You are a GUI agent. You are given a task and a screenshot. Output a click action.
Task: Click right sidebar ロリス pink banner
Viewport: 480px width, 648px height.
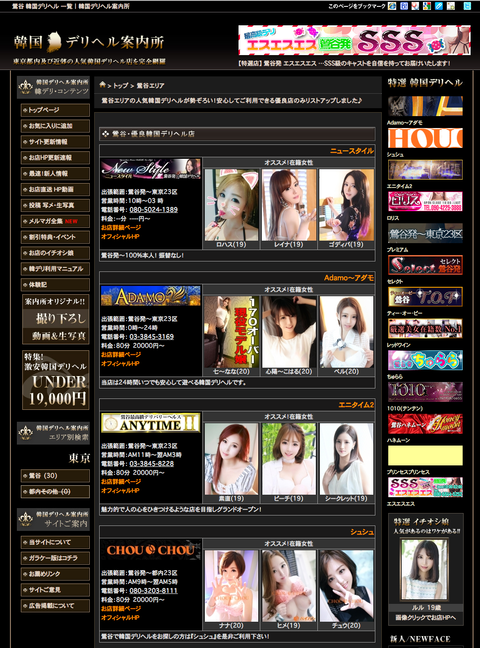click(x=425, y=202)
